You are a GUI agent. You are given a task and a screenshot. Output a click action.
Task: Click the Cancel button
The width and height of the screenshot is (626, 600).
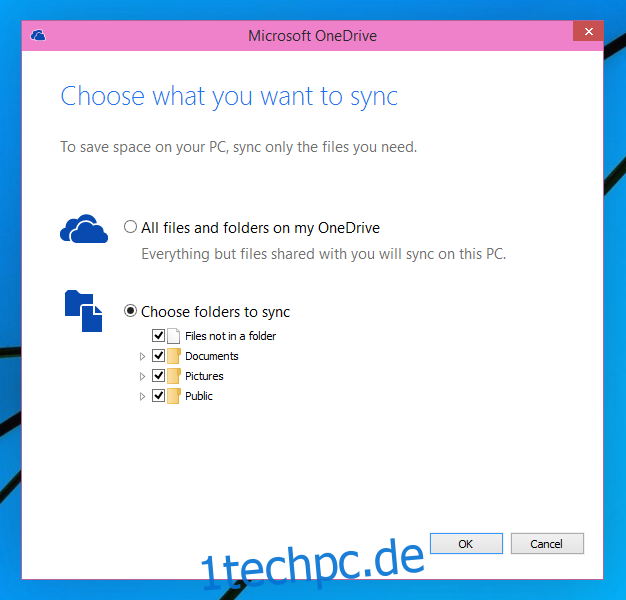coord(547,543)
